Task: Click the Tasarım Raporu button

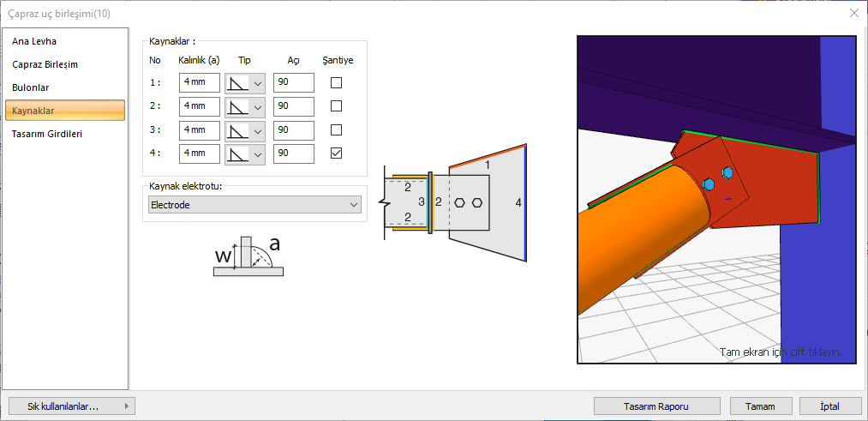Action: pyautogui.click(x=657, y=406)
